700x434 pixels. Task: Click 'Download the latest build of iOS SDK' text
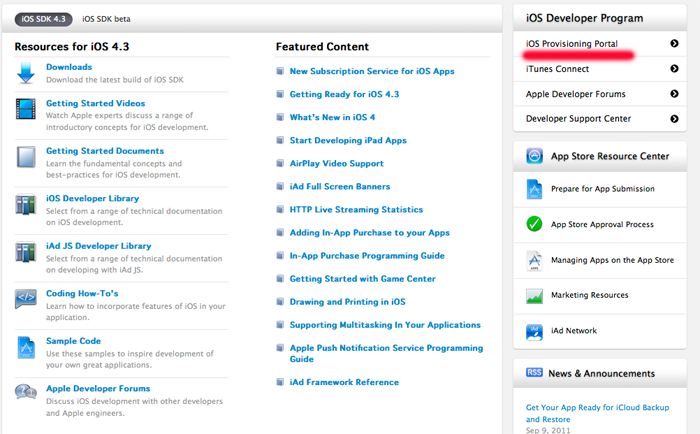[115, 80]
